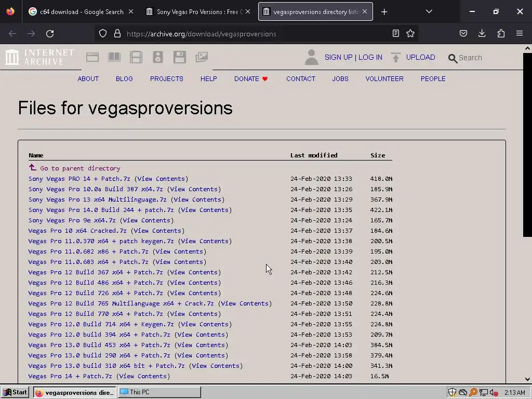Open the PROJECTS menu link
This screenshot has width=532, height=399.
167,79
